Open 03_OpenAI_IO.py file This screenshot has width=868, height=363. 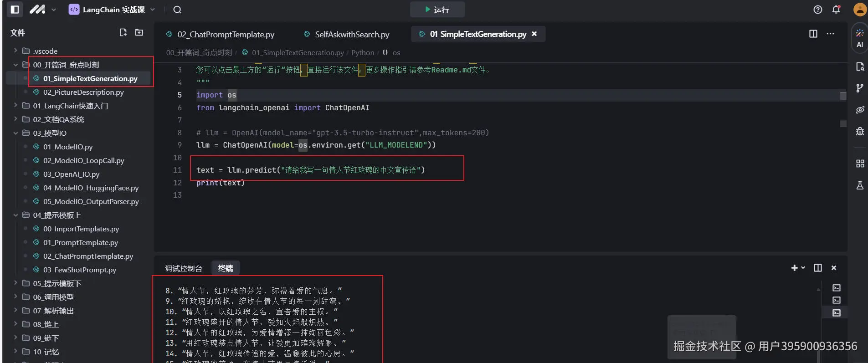(x=71, y=174)
